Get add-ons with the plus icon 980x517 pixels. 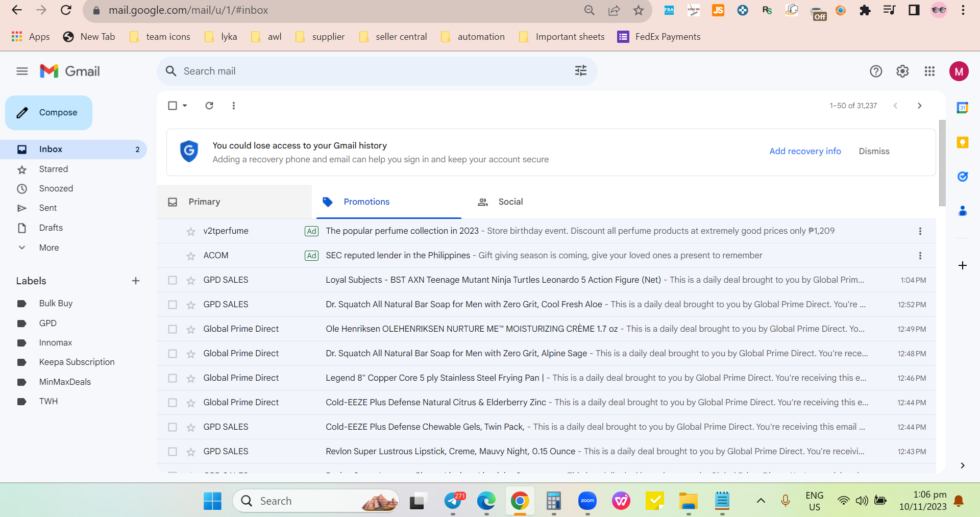pos(963,265)
